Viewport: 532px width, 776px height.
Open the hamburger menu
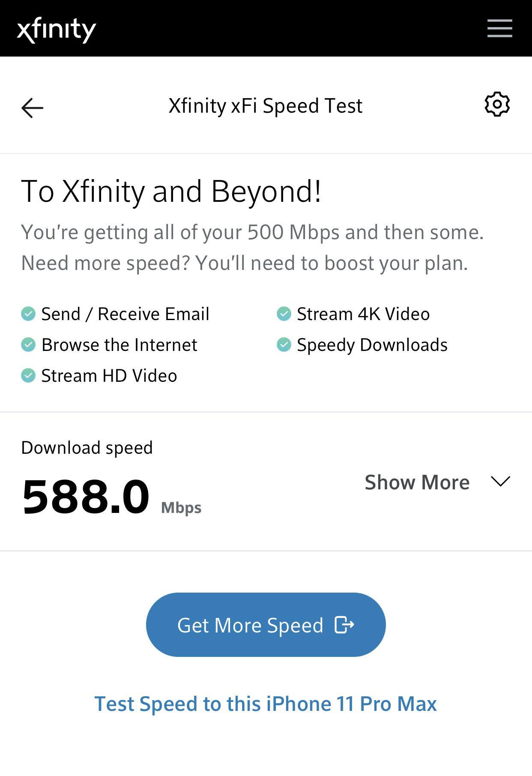point(499,28)
